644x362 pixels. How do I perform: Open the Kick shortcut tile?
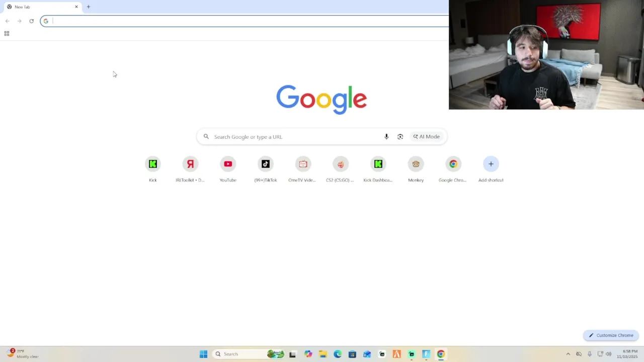153,170
